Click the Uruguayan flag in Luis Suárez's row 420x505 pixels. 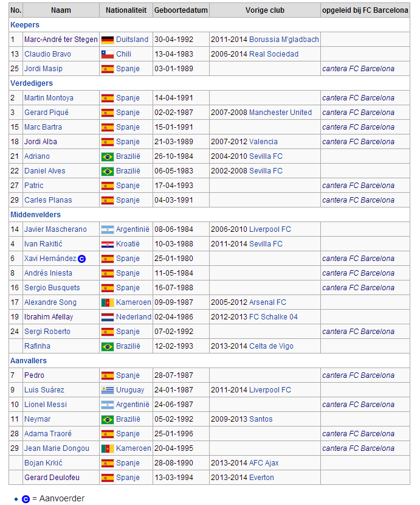pyautogui.click(x=108, y=391)
